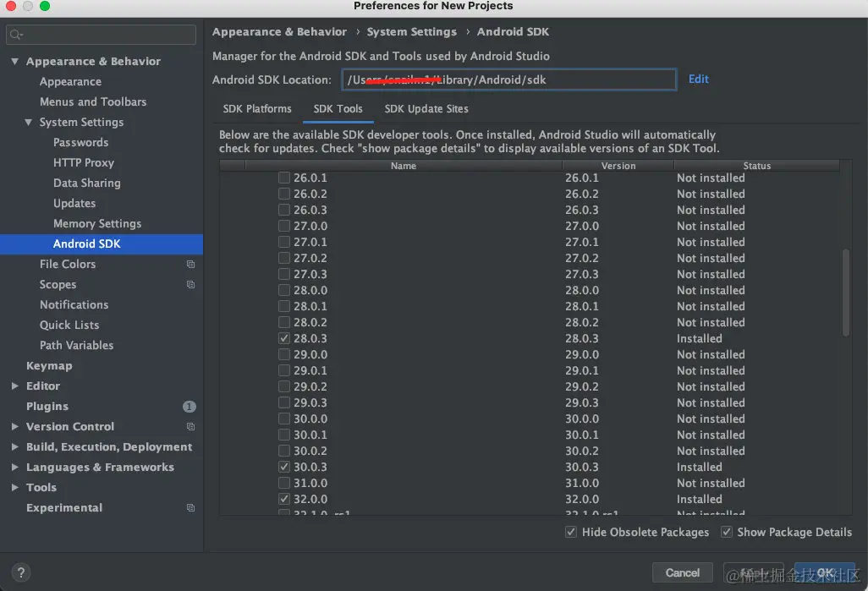Click the project-level icon beside Scopes
This screenshot has height=591, width=868.
click(190, 284)
